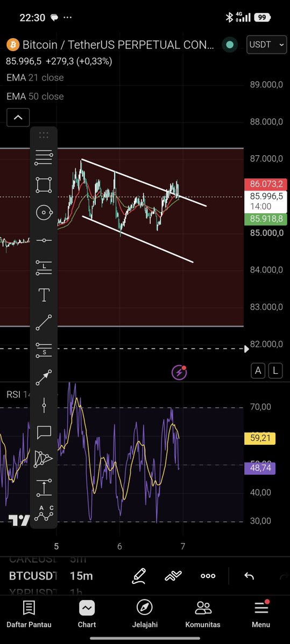Tap the purple lightning bolt icon
The width and height of the screenshot is (290, 644).
tap(179, 373)
